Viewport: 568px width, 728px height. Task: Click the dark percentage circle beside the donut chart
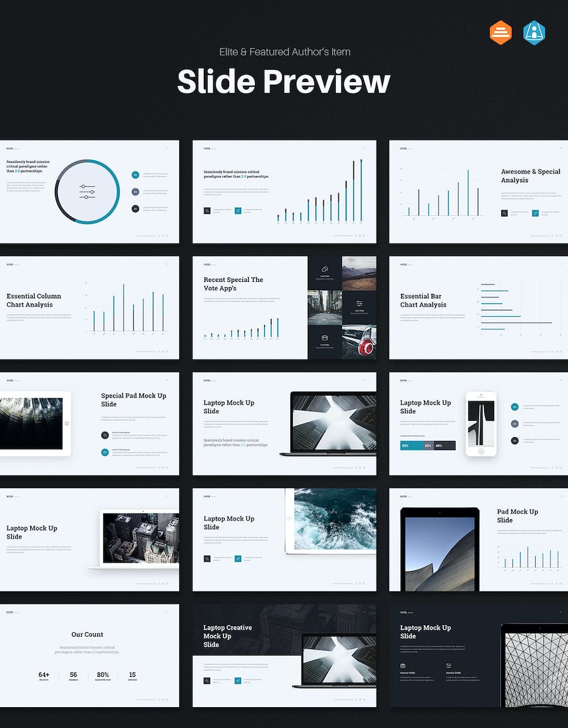pyautogui.click(x=136, y=209)
